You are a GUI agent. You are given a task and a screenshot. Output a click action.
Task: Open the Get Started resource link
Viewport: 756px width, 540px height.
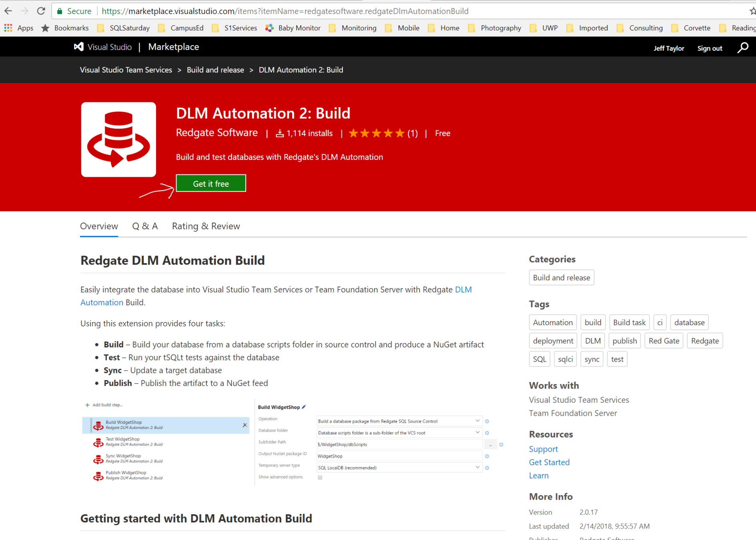(x=549, y=462)
